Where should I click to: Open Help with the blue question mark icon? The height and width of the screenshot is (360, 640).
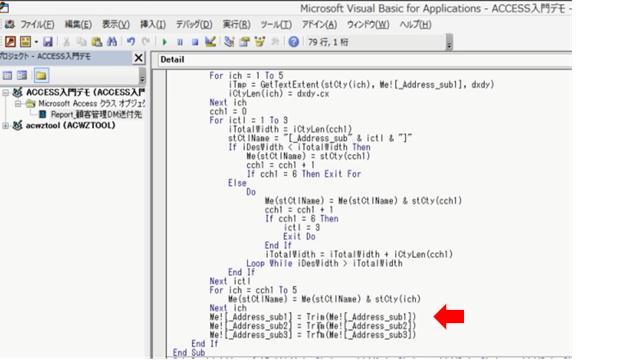pos(293,42)
